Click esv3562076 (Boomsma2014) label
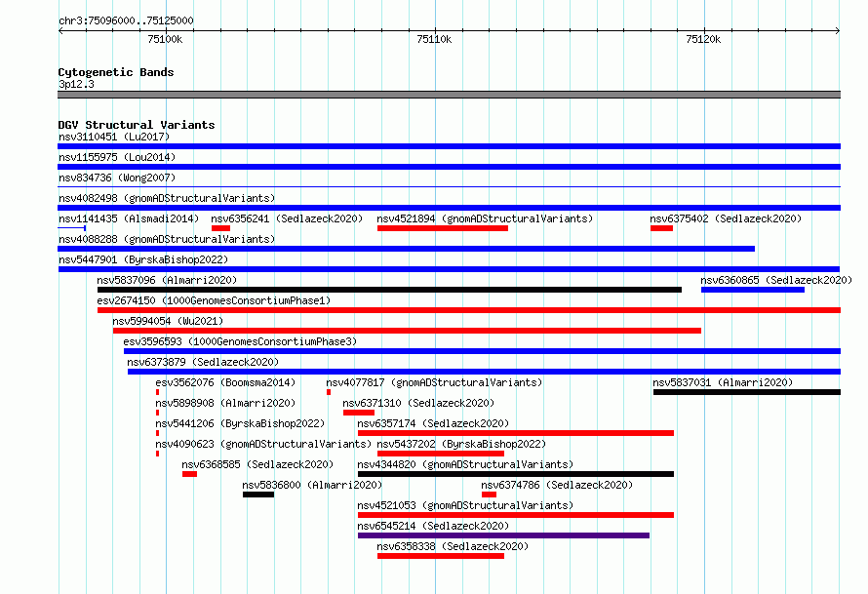This screenshot has width=868, height=594. click(x=225, y=382)
